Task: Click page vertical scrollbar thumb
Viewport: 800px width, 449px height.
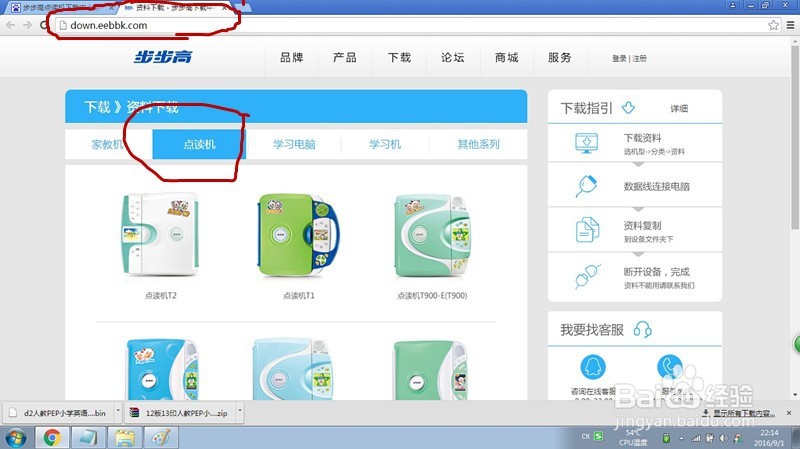Action: tap(795, 138)
